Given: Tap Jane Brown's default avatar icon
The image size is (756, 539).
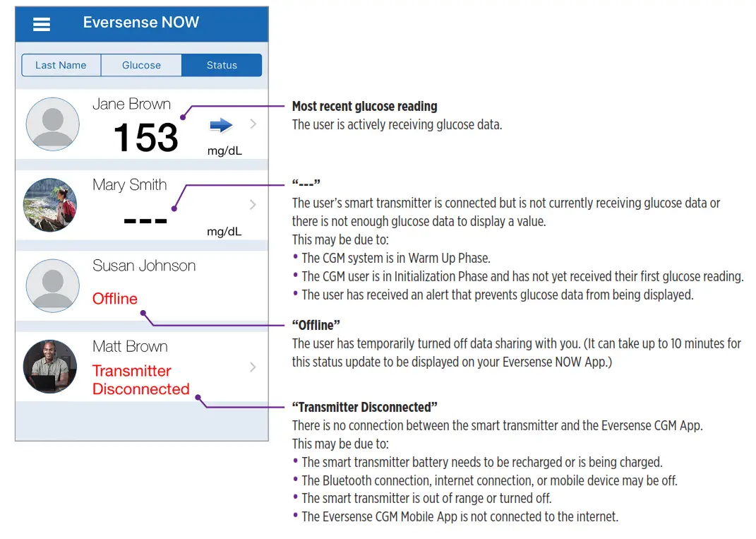Looking at the screenshot, I should [52, 124].
